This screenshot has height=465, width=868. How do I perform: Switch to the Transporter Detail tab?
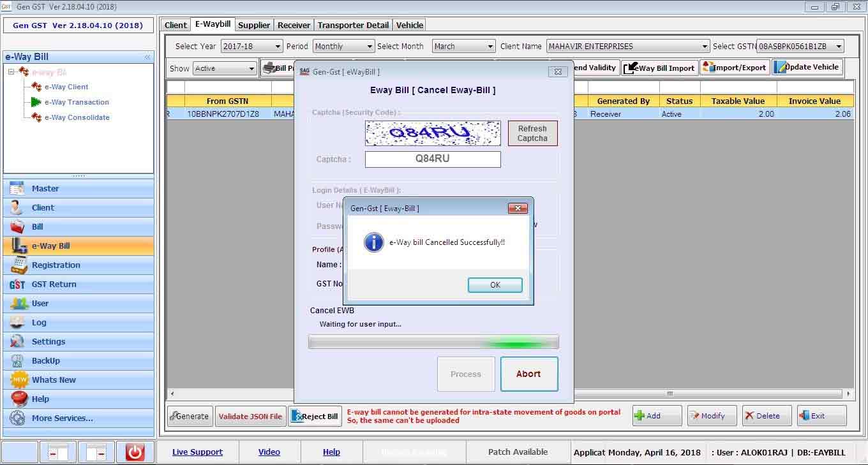353,25
